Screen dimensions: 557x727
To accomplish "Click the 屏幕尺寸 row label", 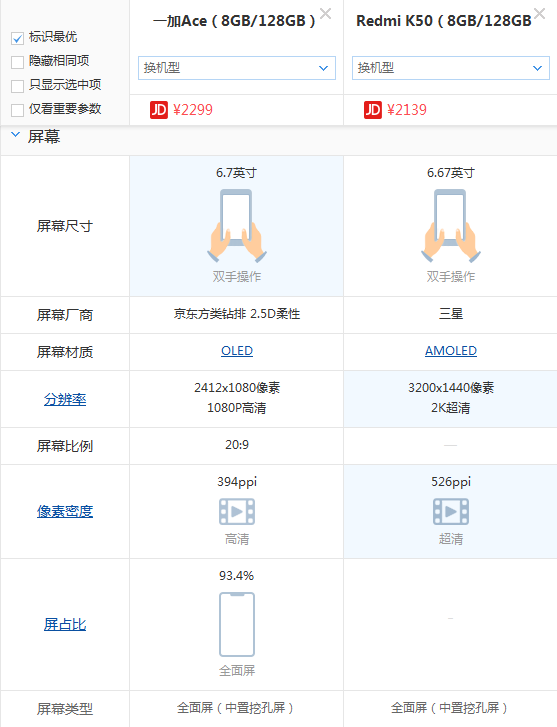I will (x=65, y=226).
